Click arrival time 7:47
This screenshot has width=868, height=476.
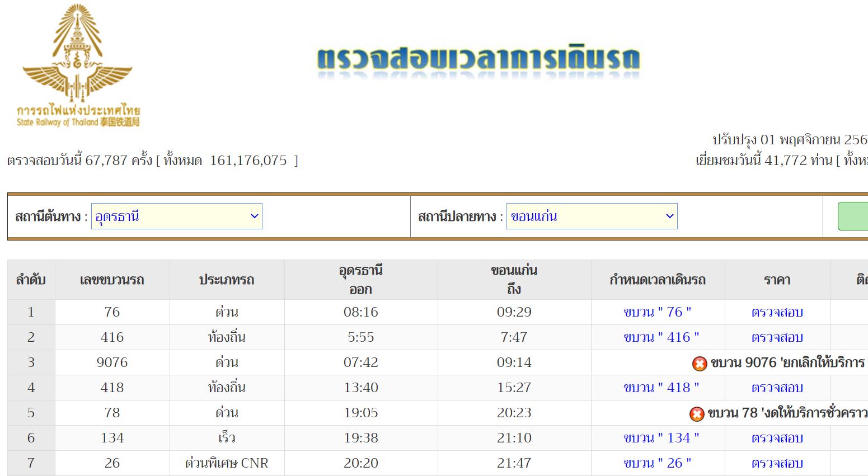514,337
